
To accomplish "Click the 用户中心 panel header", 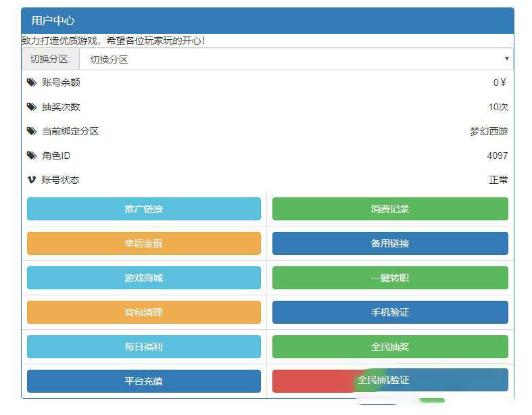I will (267, 20).
